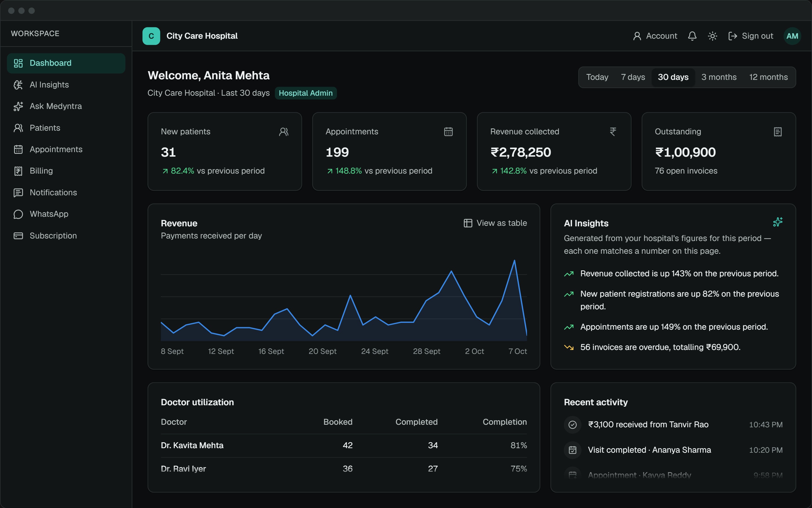Click the calendar icon on Appointments card
812x508 pixels.
pos(448,132)
